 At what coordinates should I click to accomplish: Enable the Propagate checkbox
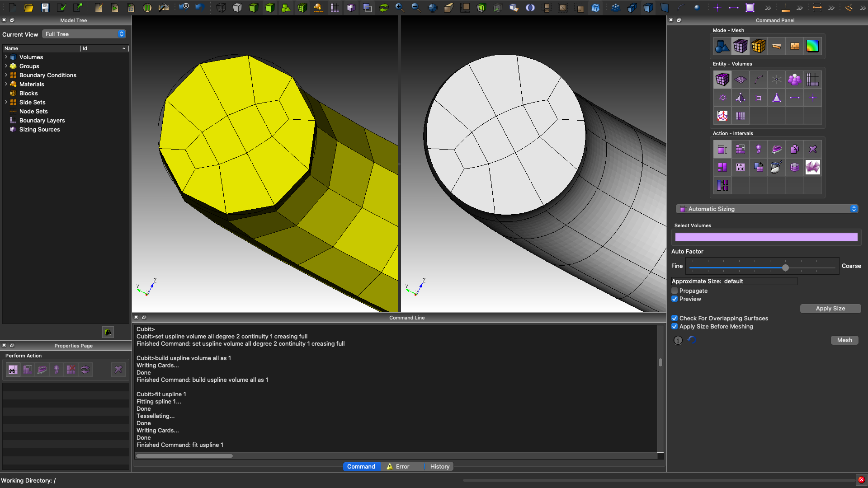coord(675,291)
